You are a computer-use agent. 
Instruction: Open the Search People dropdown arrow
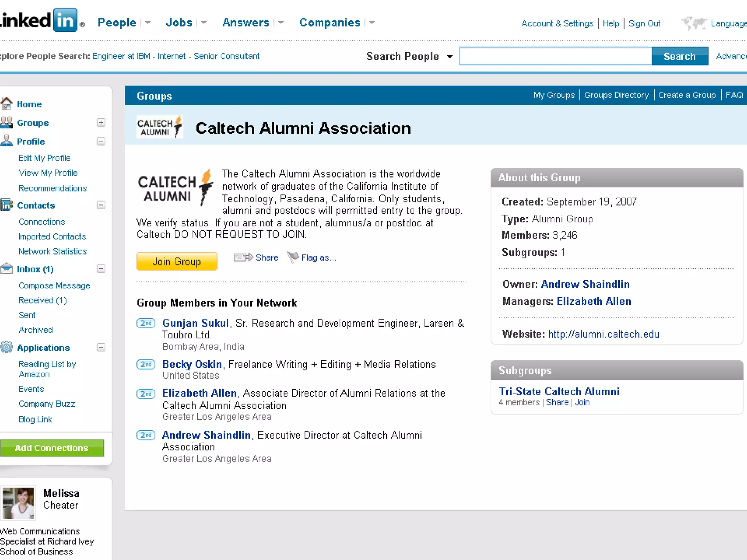(x=450, y=57)
